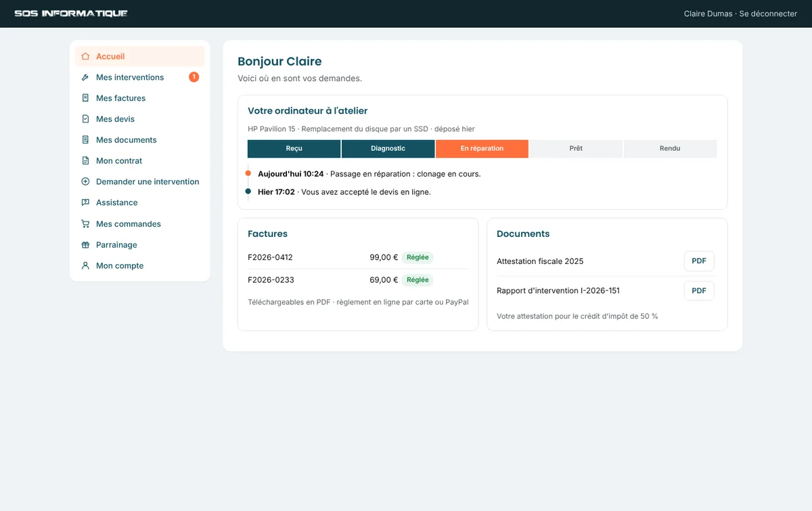Open the Parrainage sidebar entry
Image resolution: width=812 pixels, height=511 pixels.
point(140,245)
